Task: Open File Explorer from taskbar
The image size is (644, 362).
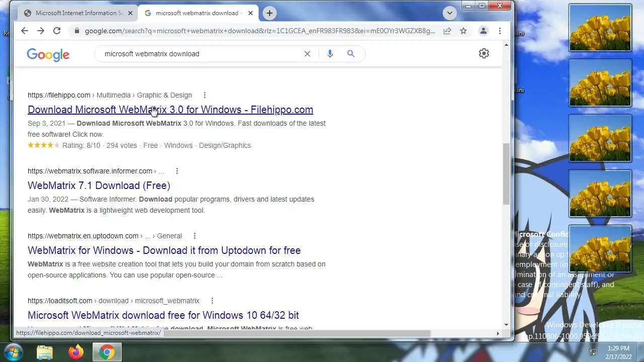Action: tap(45, 352)
